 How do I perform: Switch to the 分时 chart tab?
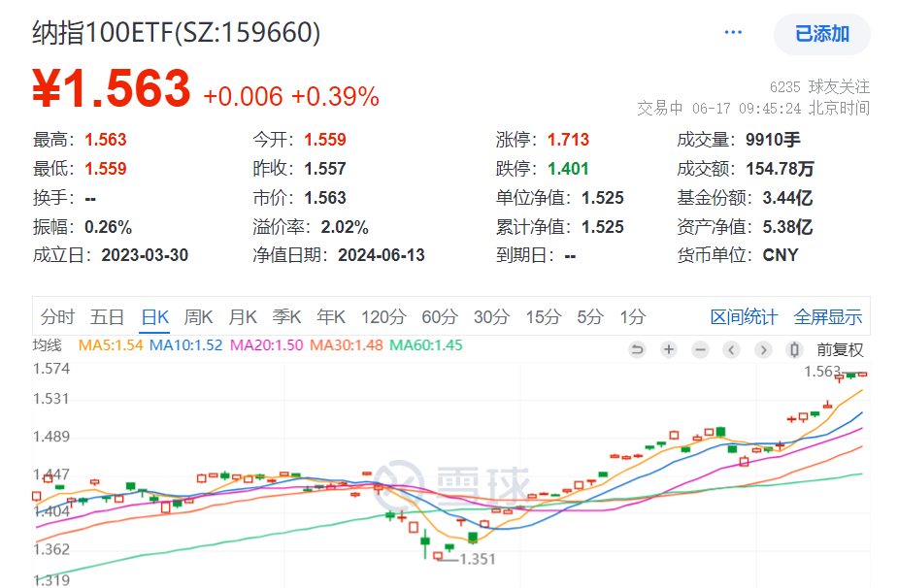point(56,316)
